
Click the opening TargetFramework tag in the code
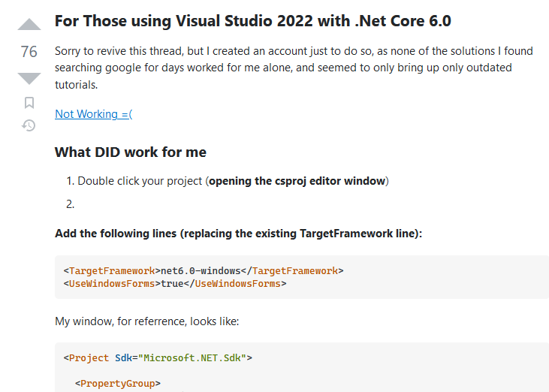point(110,270)
